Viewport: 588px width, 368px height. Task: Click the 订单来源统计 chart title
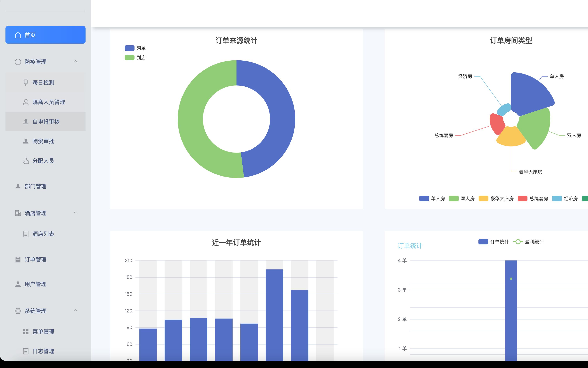(236, 41)
